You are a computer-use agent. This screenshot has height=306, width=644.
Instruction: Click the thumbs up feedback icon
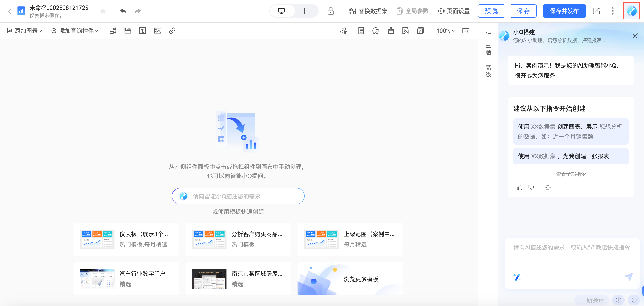(x=520, y=188)
